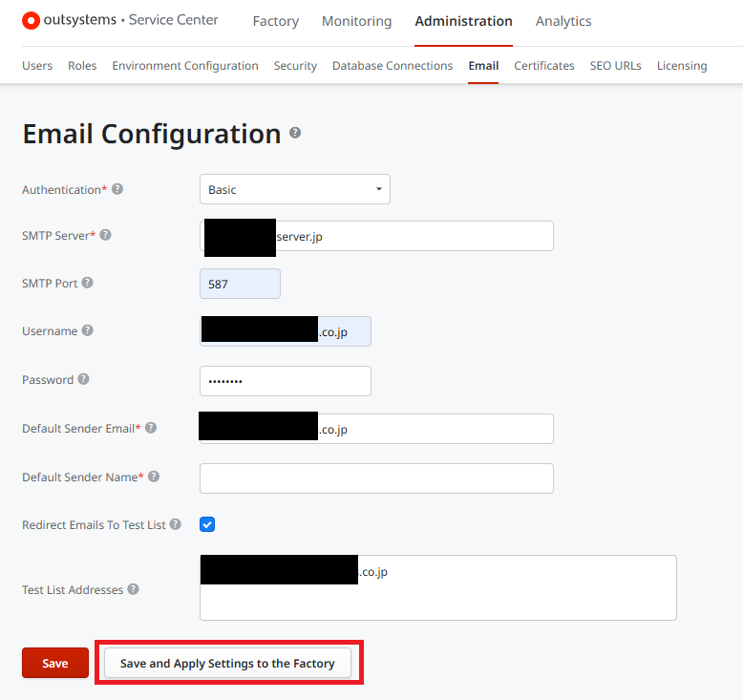Viewport: 743px width, 700px height.
Task: Open the Factory top menu
Action: [x=275, y=21]
